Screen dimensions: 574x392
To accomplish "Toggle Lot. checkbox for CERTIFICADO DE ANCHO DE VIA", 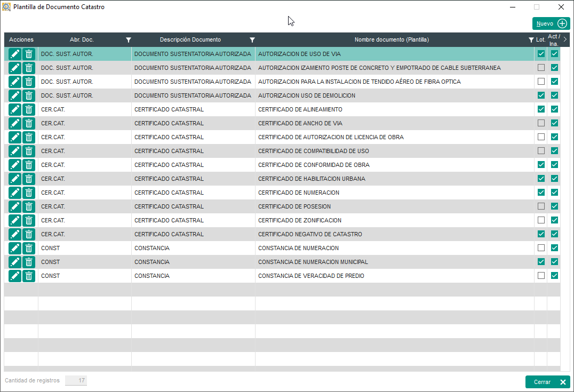I will point(541,123).
